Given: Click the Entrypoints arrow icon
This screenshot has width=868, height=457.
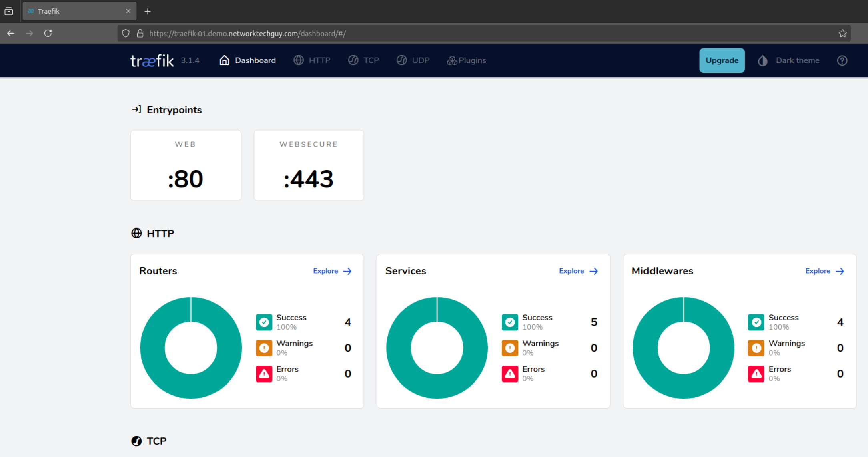Looking at the screenshot, I should tap(136, 109).
